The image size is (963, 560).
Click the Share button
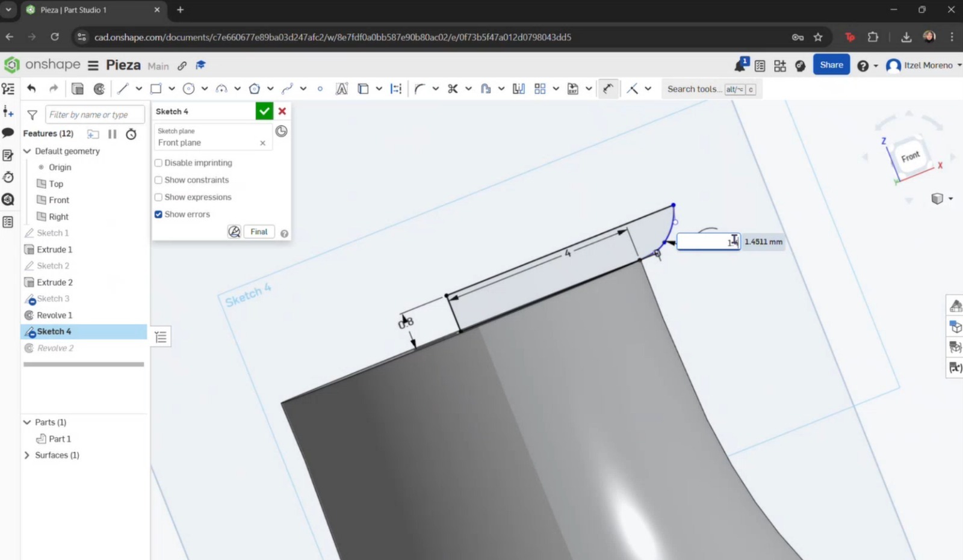coord(831,64)
